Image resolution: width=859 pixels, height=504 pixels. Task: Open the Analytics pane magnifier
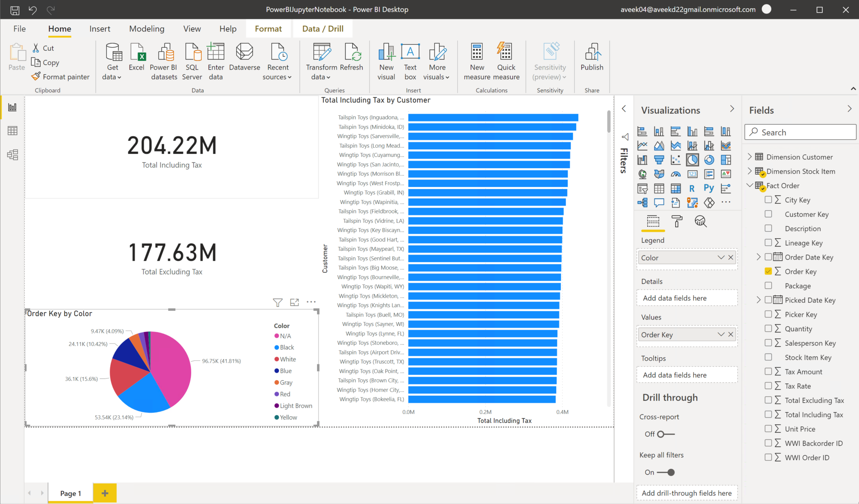[x=701, y=221]
